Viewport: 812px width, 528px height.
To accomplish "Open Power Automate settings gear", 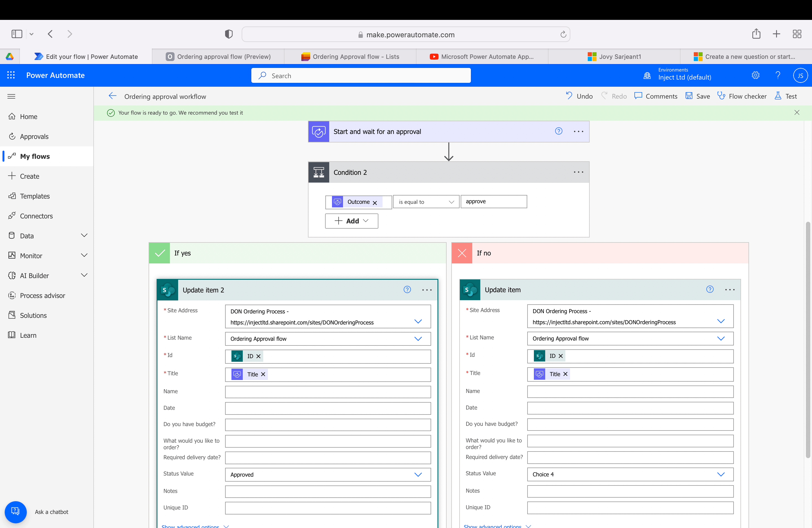I will click(755, 75).
